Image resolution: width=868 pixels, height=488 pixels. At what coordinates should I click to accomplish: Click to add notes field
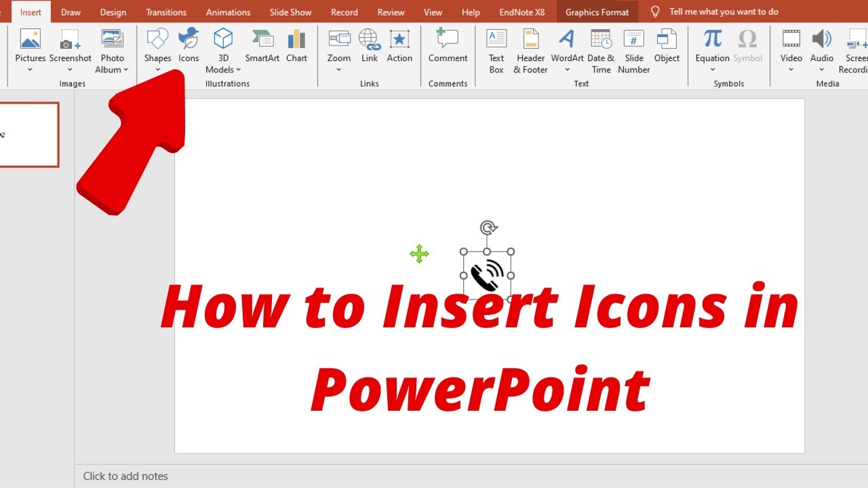pyautogui.click(x=125, y=476)
